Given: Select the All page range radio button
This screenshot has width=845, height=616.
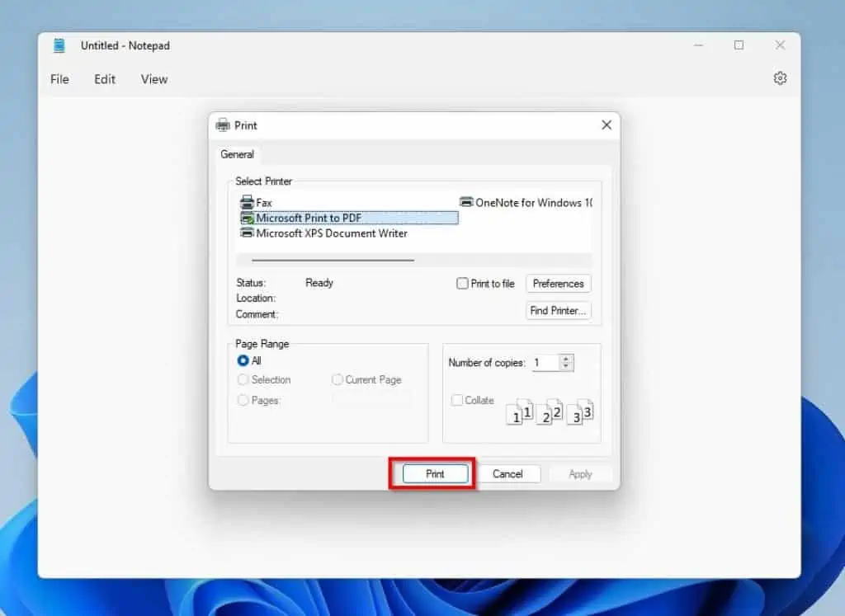Looking at the screenshot, I should pyautogui.click(x=243, y=360).
